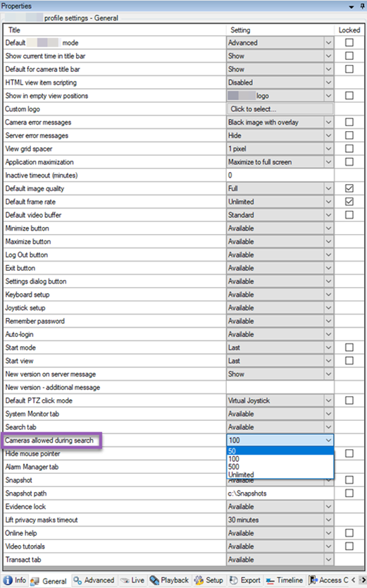Lock the Video tutorials setting
The height and width of the screenshot is (588, 367).
click(349, 546)
